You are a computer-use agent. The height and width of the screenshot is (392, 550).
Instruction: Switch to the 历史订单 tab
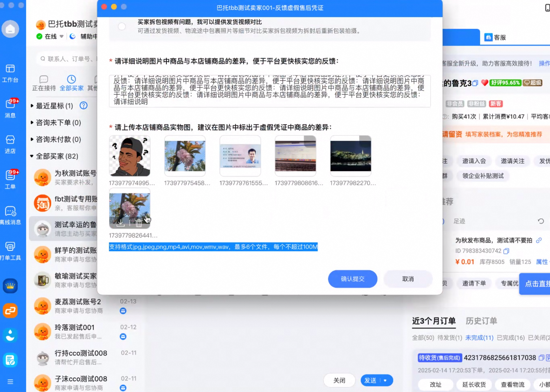(481, 321)
